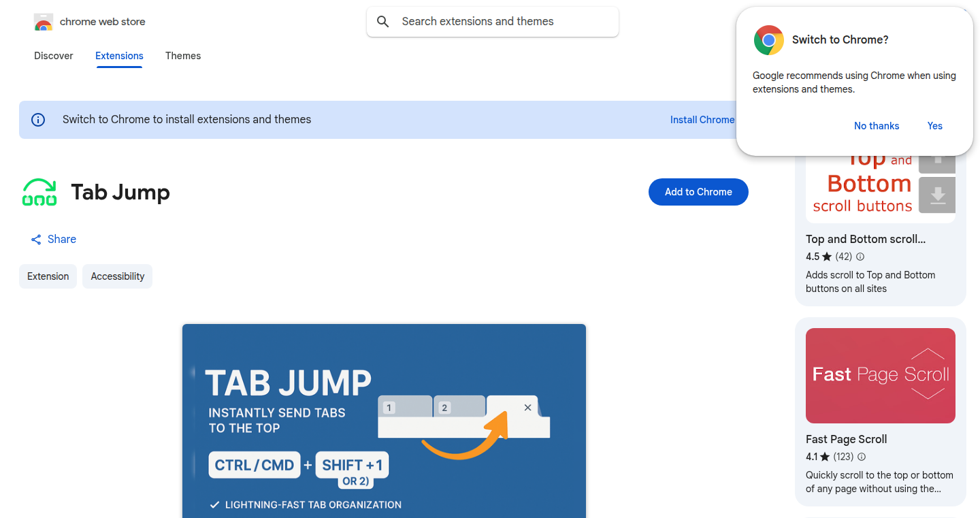This screenshot has width=980, height=518.
Task: Focus the Search extensions and themes field
Action: 493,22
